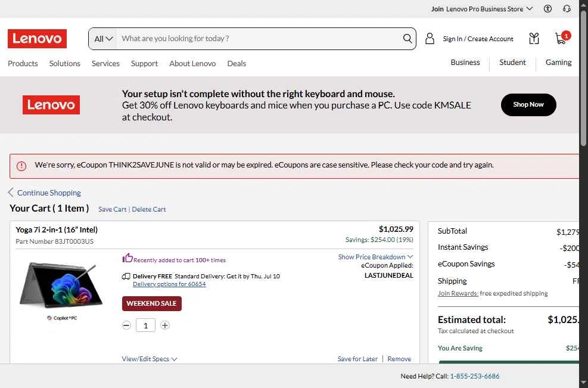The width and height of the screenshot is (588, 388).
Task: Decrease quantity with minus button
Action: [x=127, y=325]
